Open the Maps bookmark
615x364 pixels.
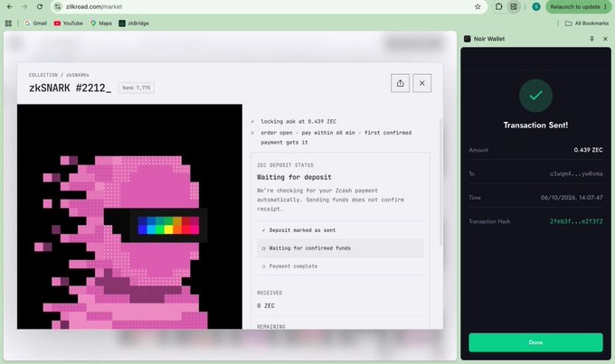click(x=101, y=23)
